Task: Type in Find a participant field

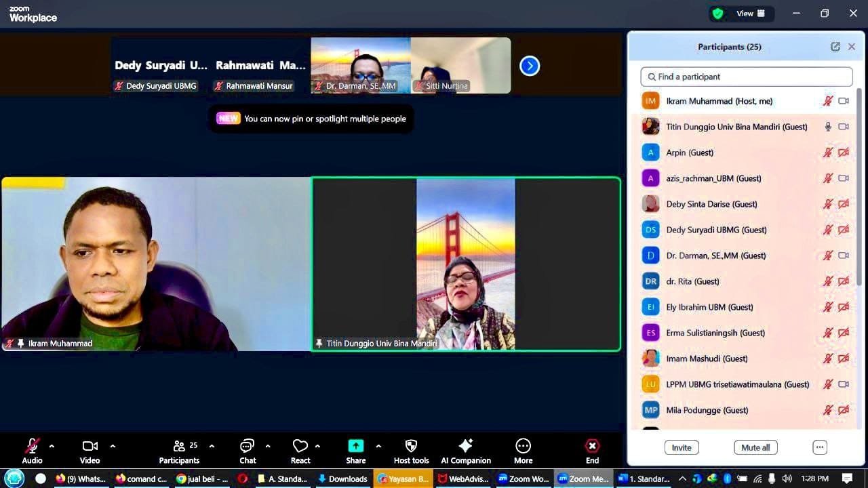Action: pos(746,77)
